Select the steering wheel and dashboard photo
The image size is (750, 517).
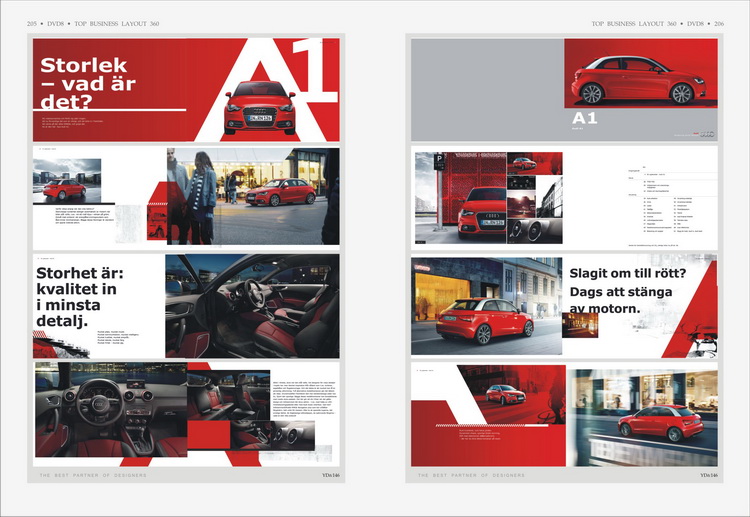tap(111, 409)
